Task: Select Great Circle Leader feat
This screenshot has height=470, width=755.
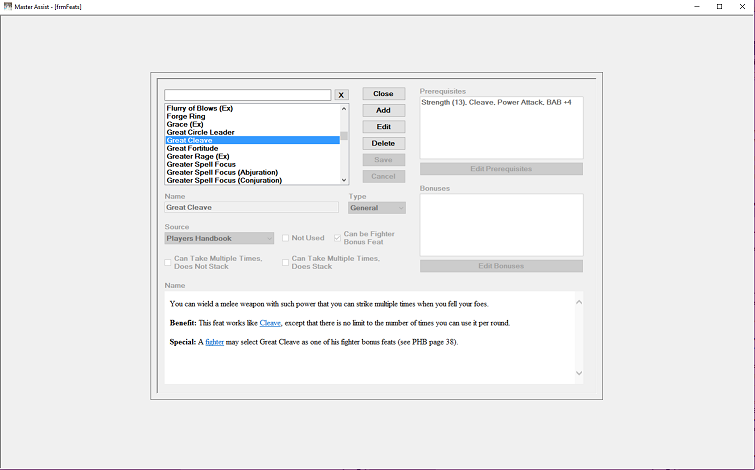Action: click(x=252, y=132)
